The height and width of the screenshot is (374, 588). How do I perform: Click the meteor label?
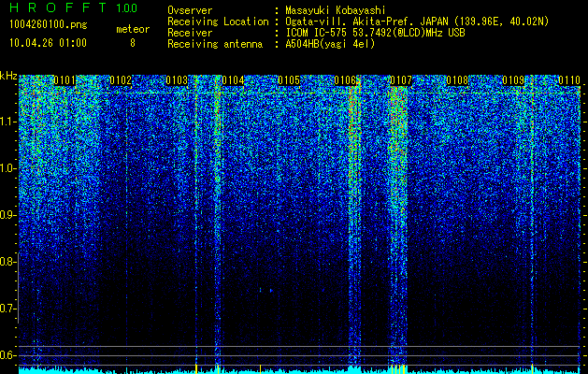tap(133, 29)
